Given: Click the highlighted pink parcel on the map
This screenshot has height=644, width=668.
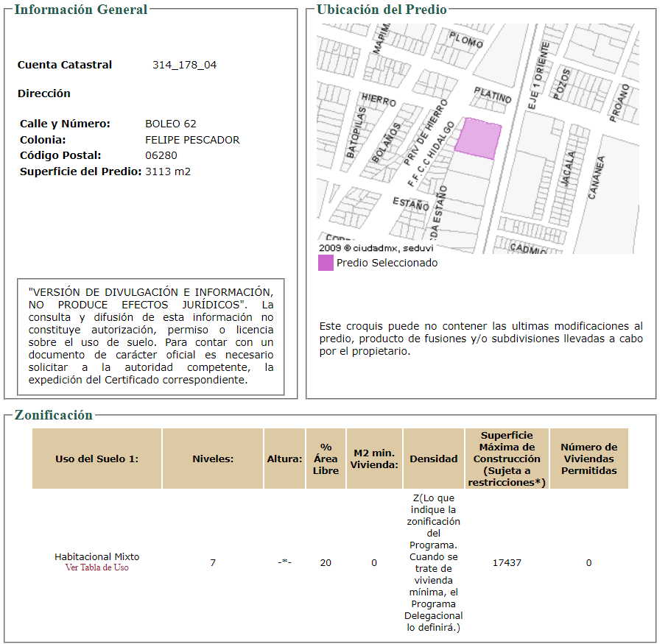Looking at the screenshot, I should tap(477, 138).
